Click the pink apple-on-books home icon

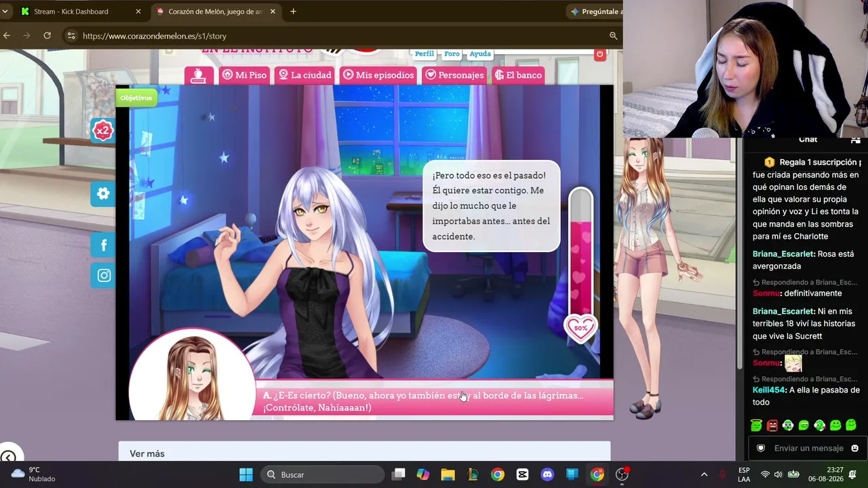click(x=199, y=75)
